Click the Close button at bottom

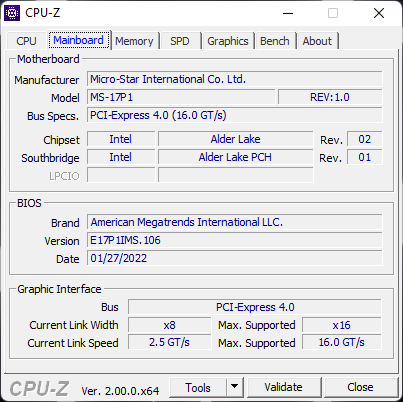coord(360,387)
